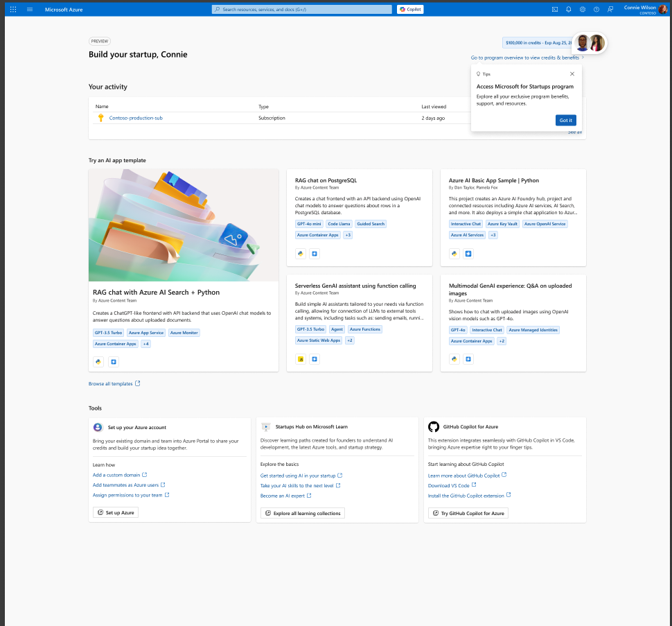The image size is (672, 626).
Task: Open Azure AI Basic App Sample | Python
Action: tap(494, 180)
